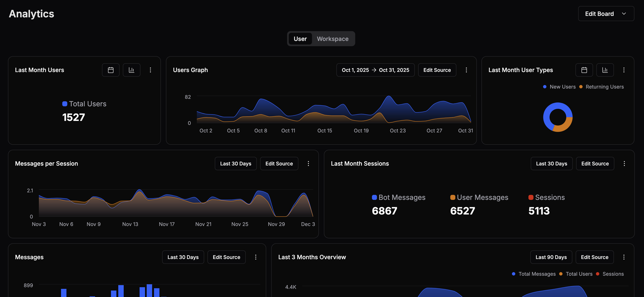Click the blue Total Users color swatch
The height and width of the screenshot is (297, 644).
65,103
